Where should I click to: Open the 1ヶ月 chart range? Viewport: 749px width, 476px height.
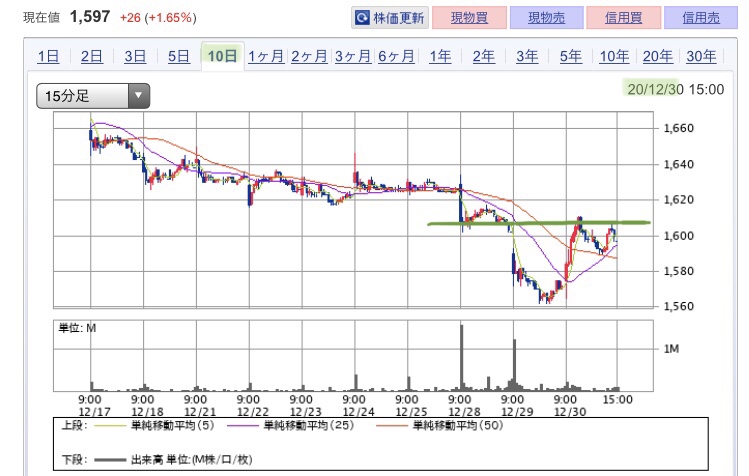click(x=266, y=56)
